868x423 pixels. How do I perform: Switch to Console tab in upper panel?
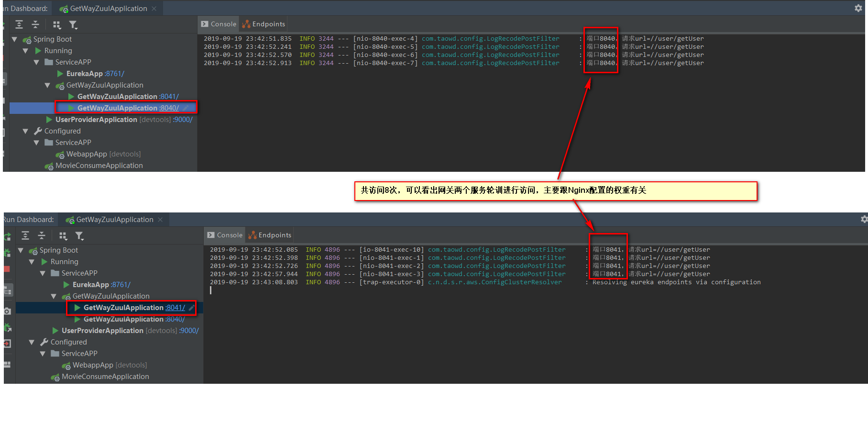click(x=219, y=24)
